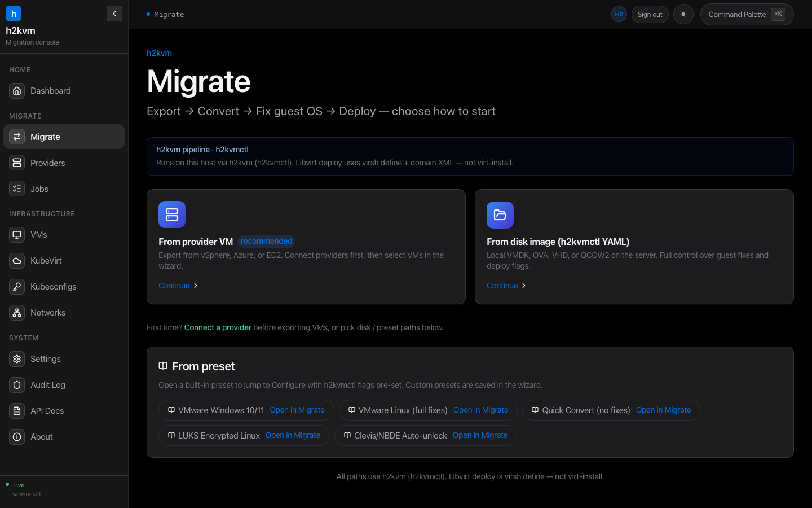The height and width of the screenshot is (508, 812).
Task: Click the Migrate tab label in top bar
Action: tap(169, 15)
